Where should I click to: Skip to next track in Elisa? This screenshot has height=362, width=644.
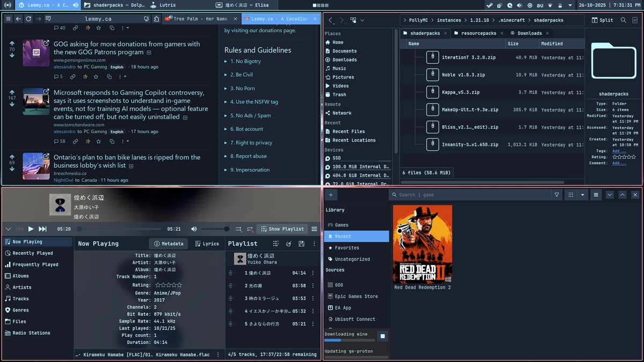point(42,229)
